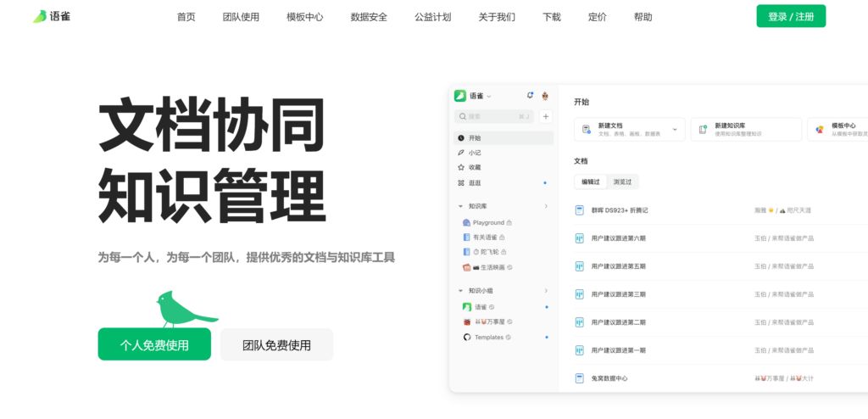Click the 陀飞轮 book icon
The height and width of the screenshot is (419, 868).
[466, 252]
